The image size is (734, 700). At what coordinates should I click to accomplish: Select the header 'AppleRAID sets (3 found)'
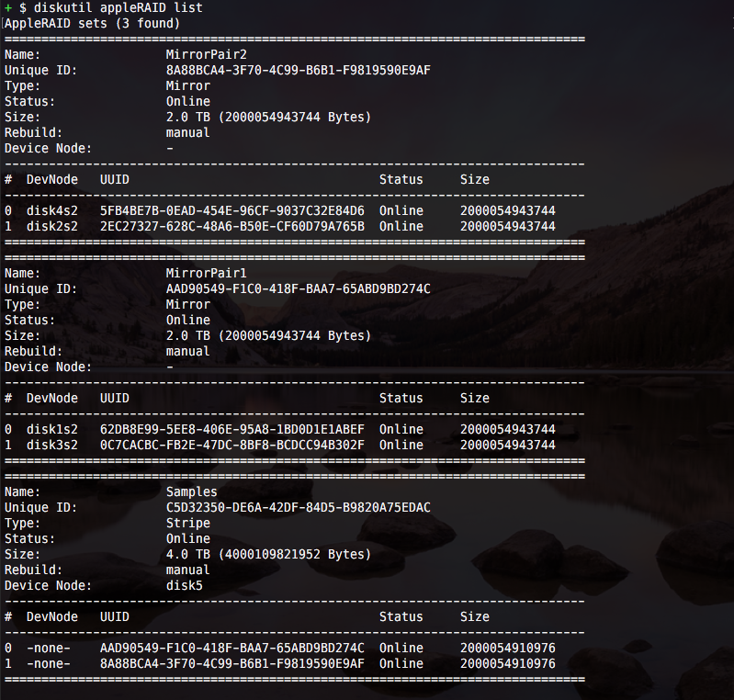pyautogui.click(x=92, y=23)
